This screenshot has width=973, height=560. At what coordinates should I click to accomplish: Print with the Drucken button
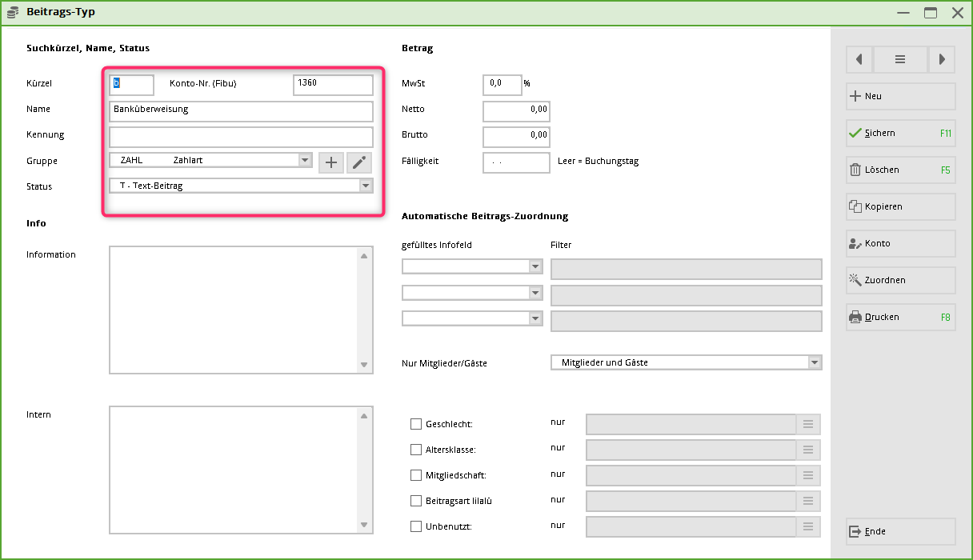900,317
